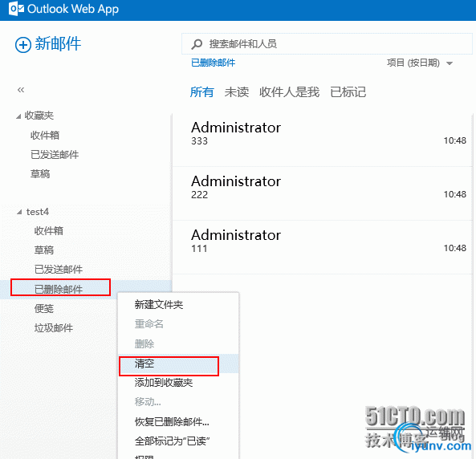
Task: Focus the 搜索邮件和人员 search box
Action: click(327, 44)
